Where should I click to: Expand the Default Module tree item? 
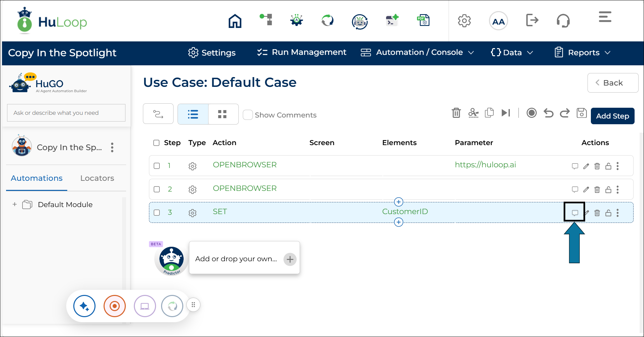(14, 204)
